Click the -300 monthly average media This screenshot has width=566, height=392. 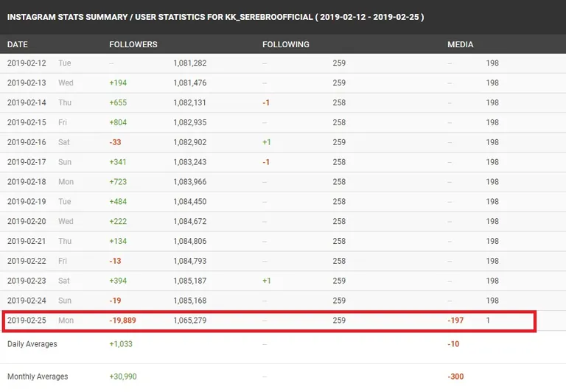[x=455, y=377]
